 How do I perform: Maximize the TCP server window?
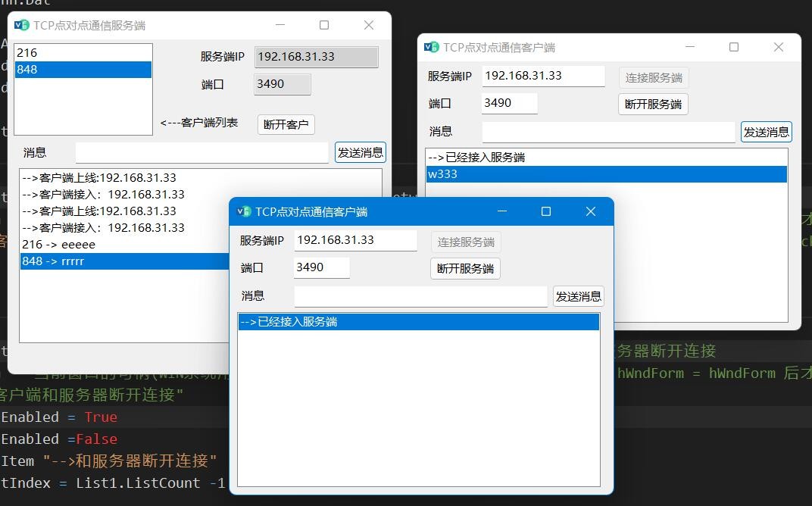click(324, 25)
